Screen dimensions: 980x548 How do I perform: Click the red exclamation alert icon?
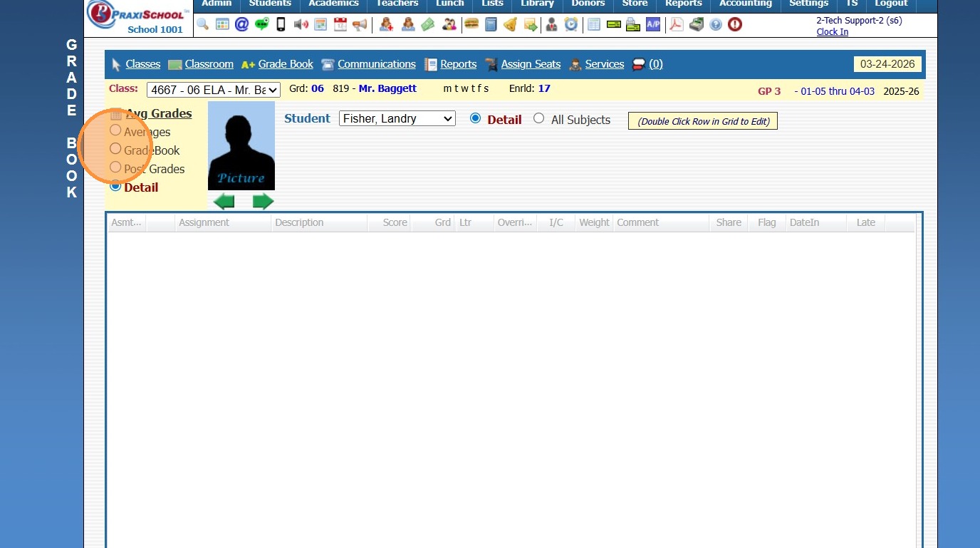click(735, 24)
